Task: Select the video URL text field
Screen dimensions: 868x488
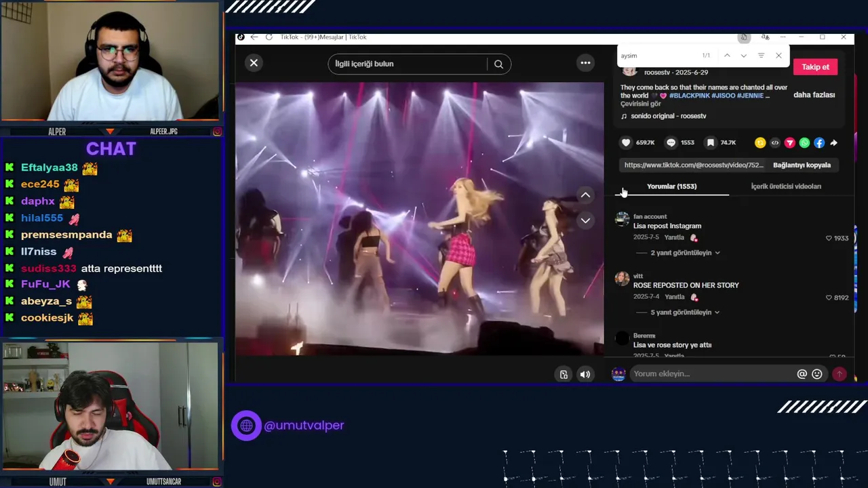Action: (x=694, y=165)
